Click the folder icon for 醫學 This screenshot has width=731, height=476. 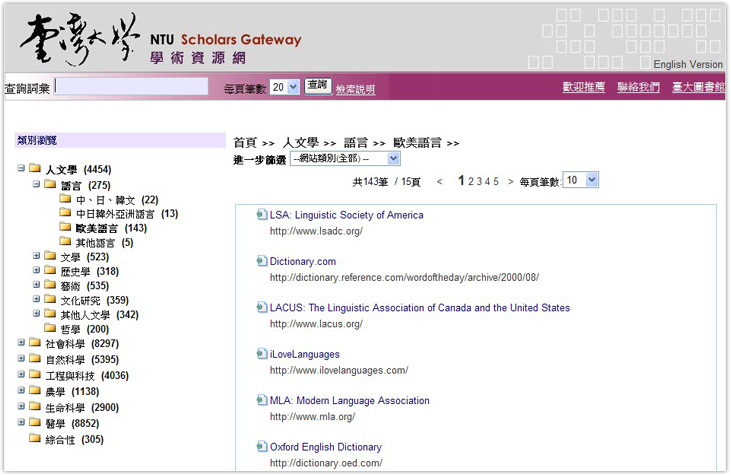pos(34,422)
